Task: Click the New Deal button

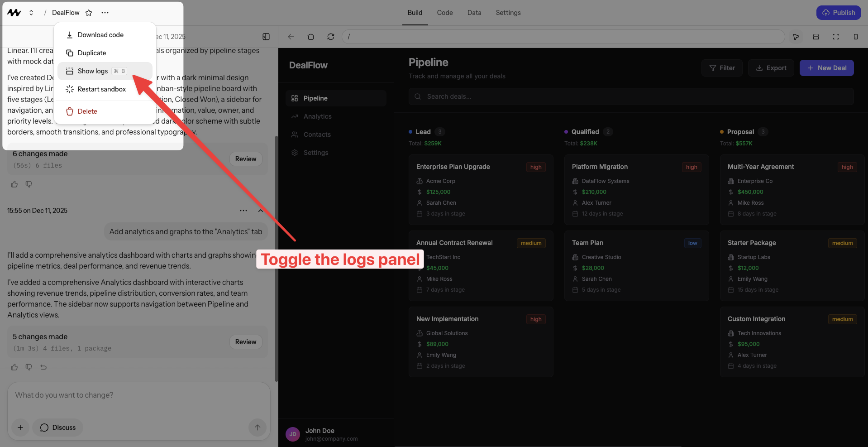Action: pos(826,67)
